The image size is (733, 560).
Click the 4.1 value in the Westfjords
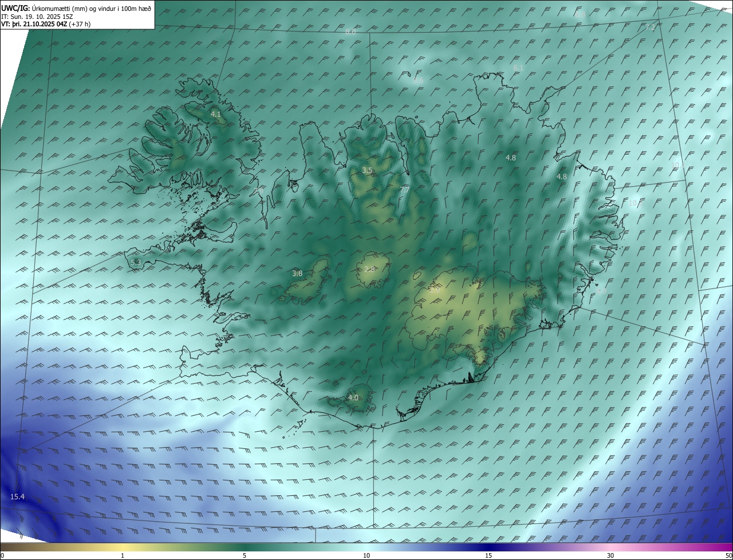[x=216, y=115]
